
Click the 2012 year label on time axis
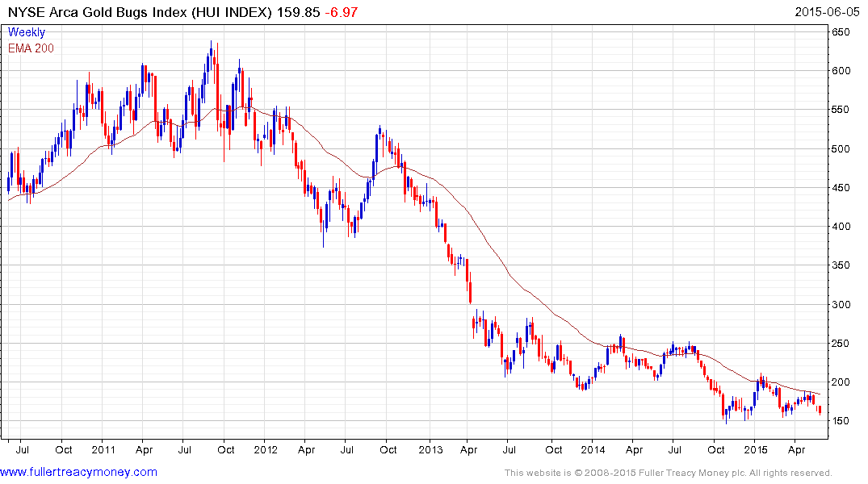click(x=266, y=449)
